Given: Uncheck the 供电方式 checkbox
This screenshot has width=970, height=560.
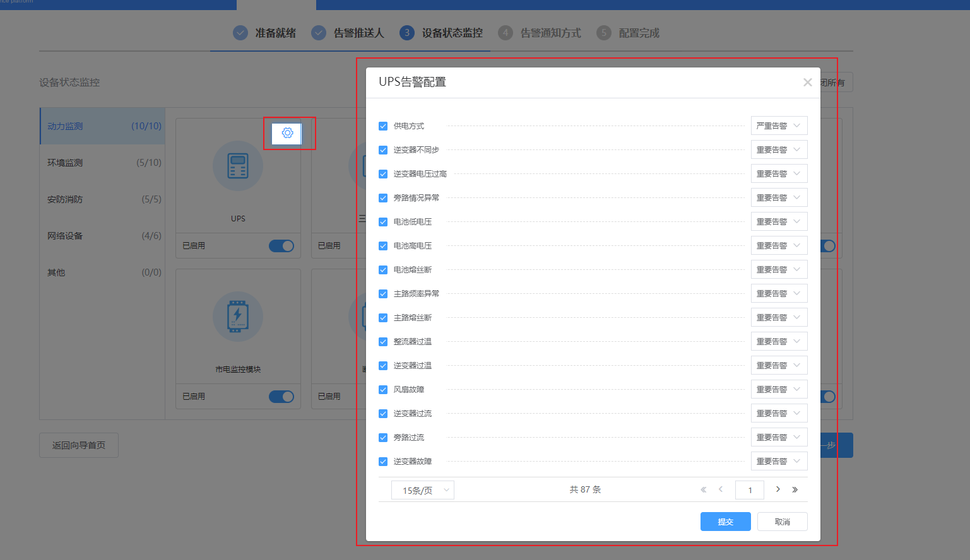Looking at the screenshot, I should [383, 126].
